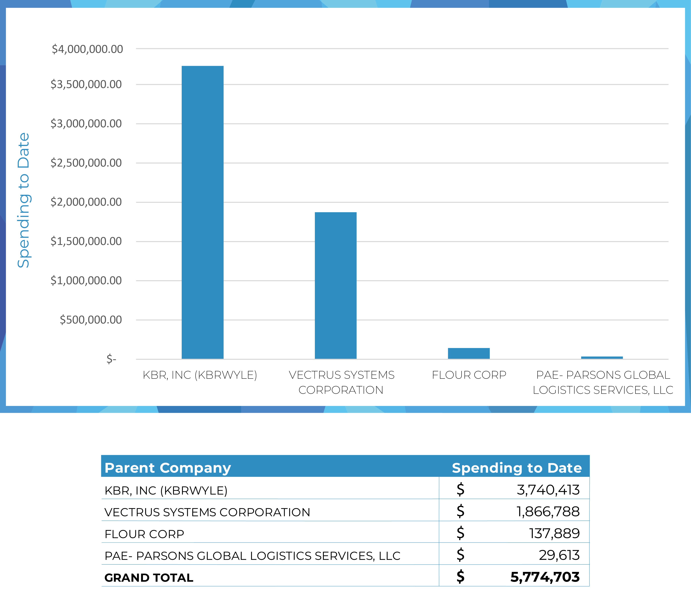Click the $2,000,000.00 axis label
Viewport: 691px width, 616px height.
[x=86, y=202]
